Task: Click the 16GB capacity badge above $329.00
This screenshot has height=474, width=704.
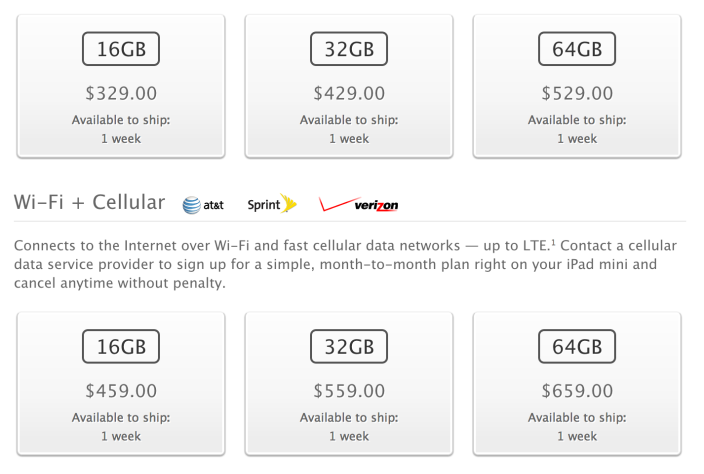Action: click(121, 48)
